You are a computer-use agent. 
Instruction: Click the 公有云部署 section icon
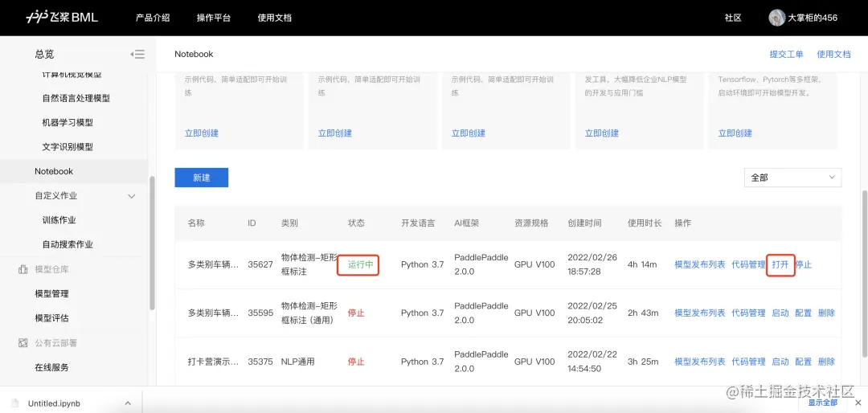coord(23,343)
